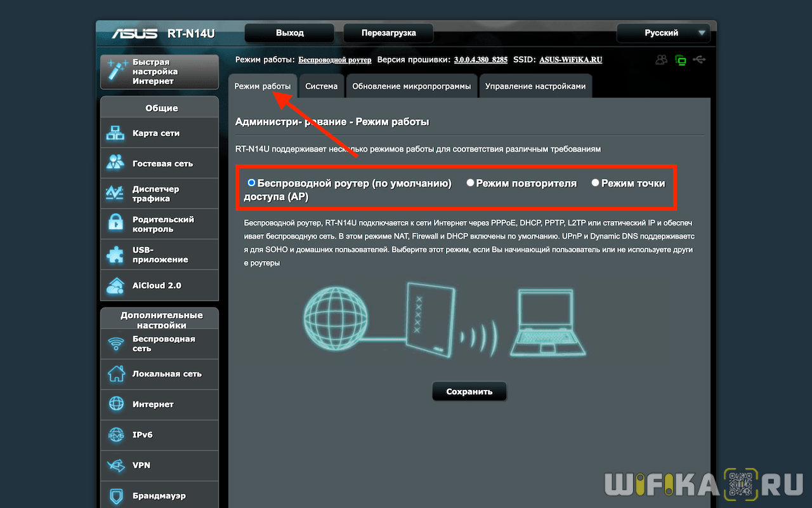Click the RT-N14U model name

point(191,34)
